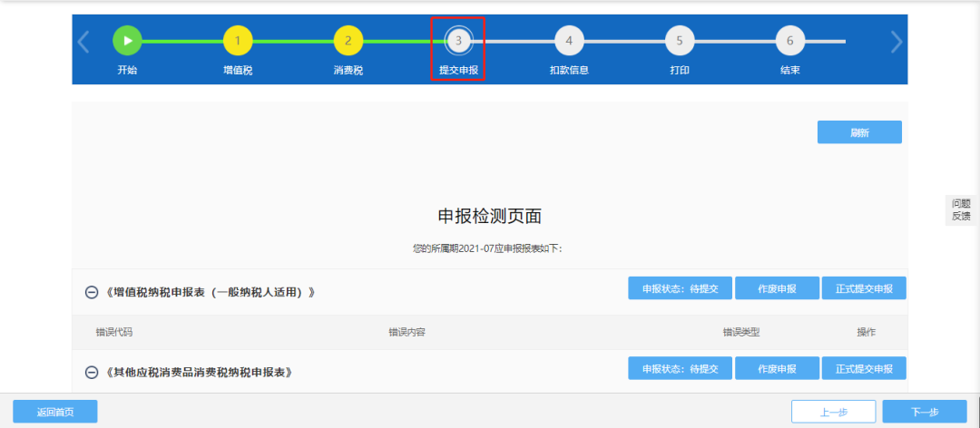The image size is (980, 428).
Task: Jump to step 5 circle 打印
Action: [x=680, y=41]
